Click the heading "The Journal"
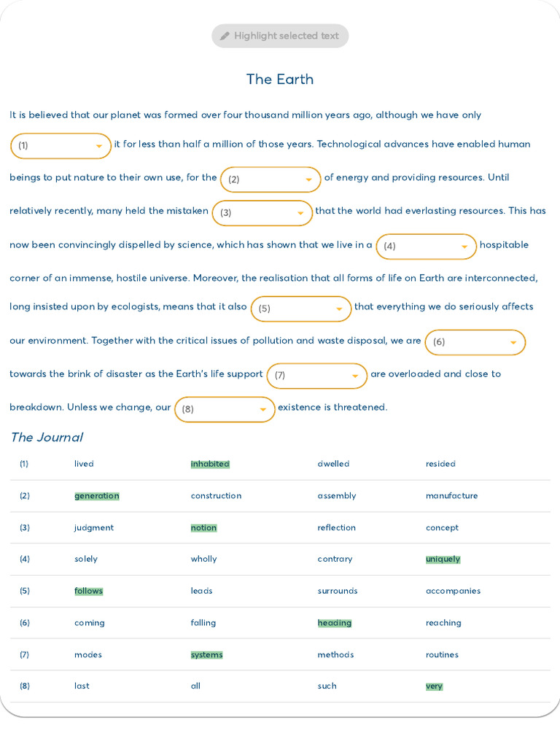560x747 pixels. coord(47,438)
